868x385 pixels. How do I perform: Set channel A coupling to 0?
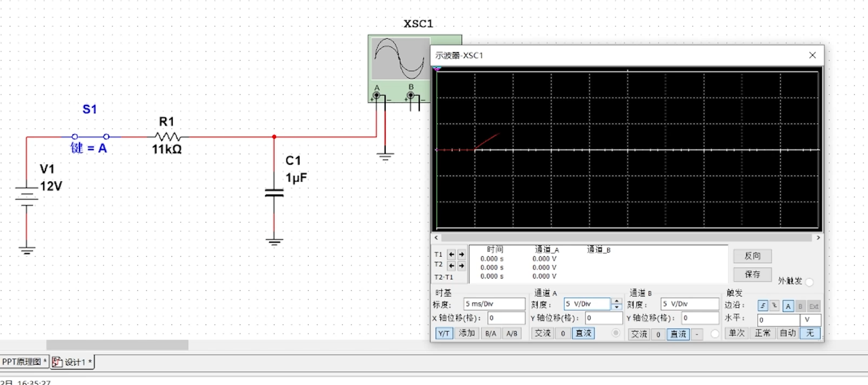pyautogui.click(x=563, y=334)
